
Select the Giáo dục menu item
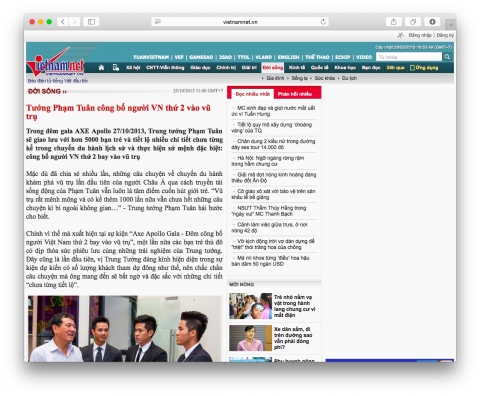click(200, 68)
